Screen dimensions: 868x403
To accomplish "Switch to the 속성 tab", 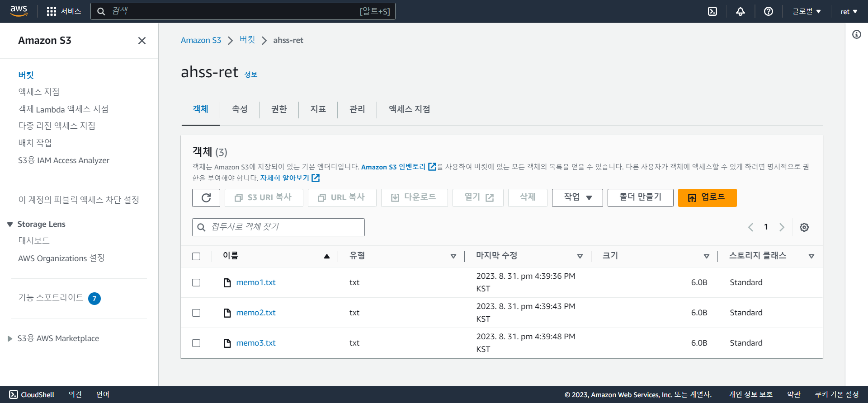I will coord(240,109).
